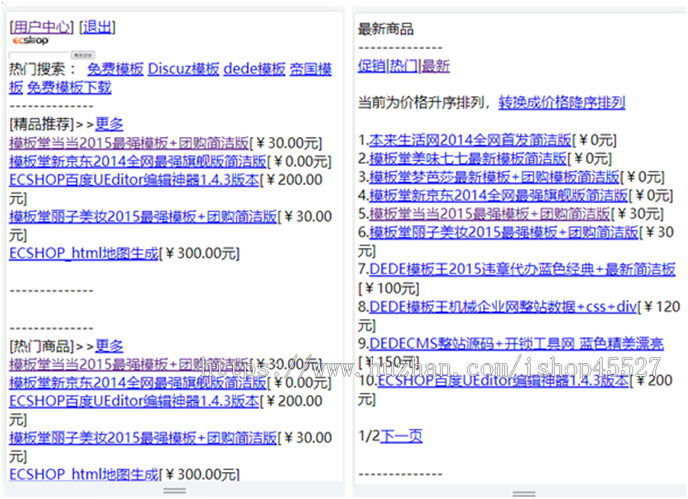The height and width of the screenshot is (499, 688).
Task: Open ECSHOP_html地图生成 under 热门商品
Action: click(84, 474)
